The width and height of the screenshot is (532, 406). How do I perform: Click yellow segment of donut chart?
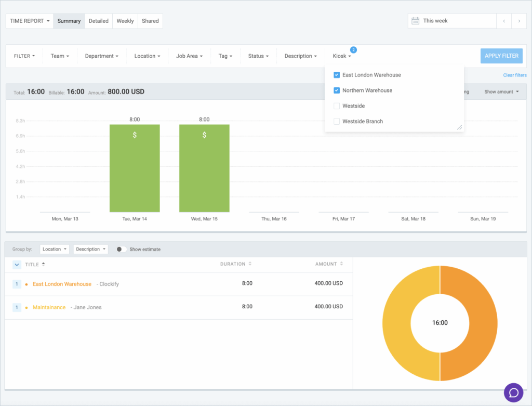point(397,323)
